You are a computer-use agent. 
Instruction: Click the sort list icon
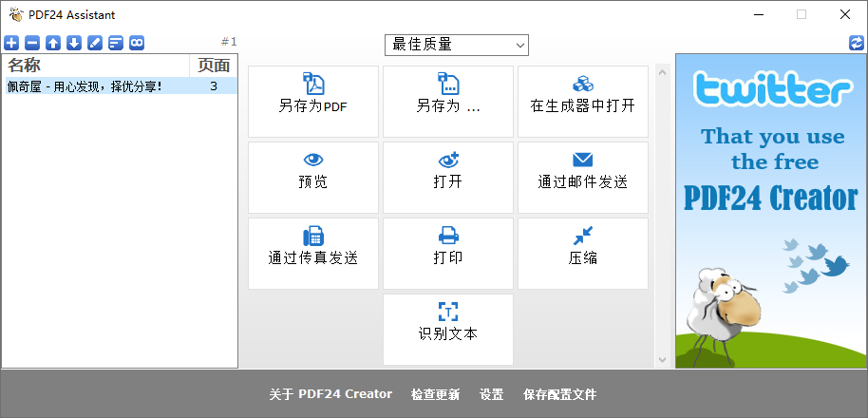(x=116, y=43)
